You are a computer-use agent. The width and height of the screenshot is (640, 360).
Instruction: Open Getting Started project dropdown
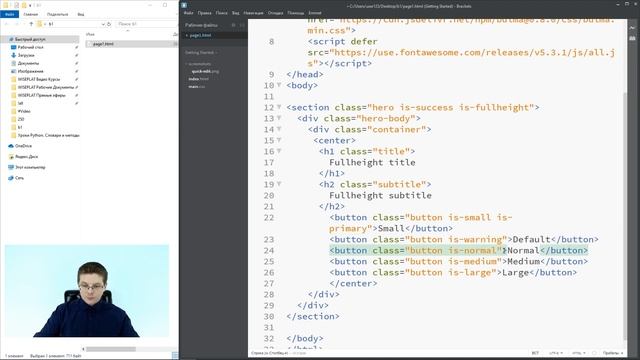point(201,53)
